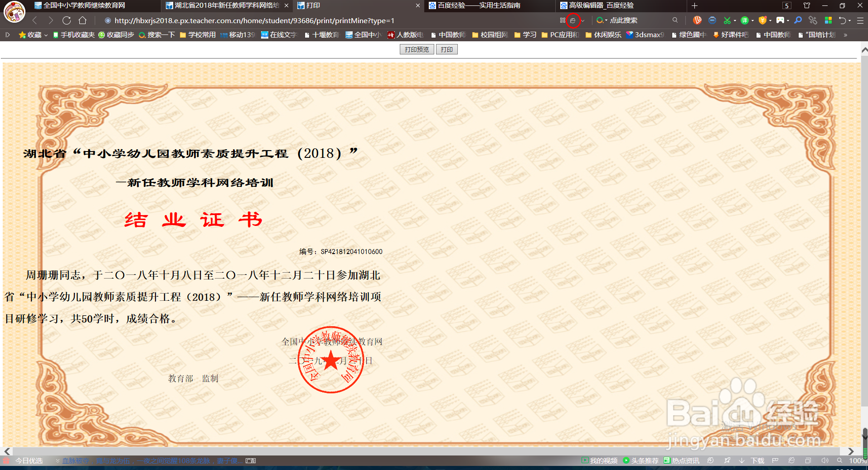Expand the engine mode dropdown arrow
The height and width of the screenshot is (470, 868).
[583, 20]
